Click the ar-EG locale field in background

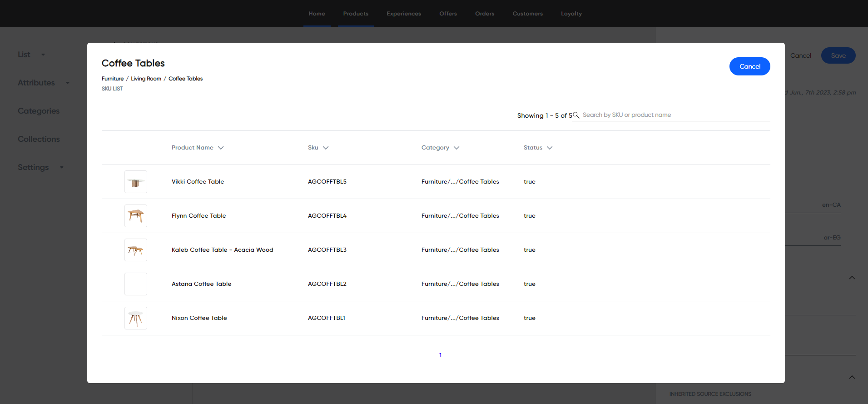click(813, 238)
